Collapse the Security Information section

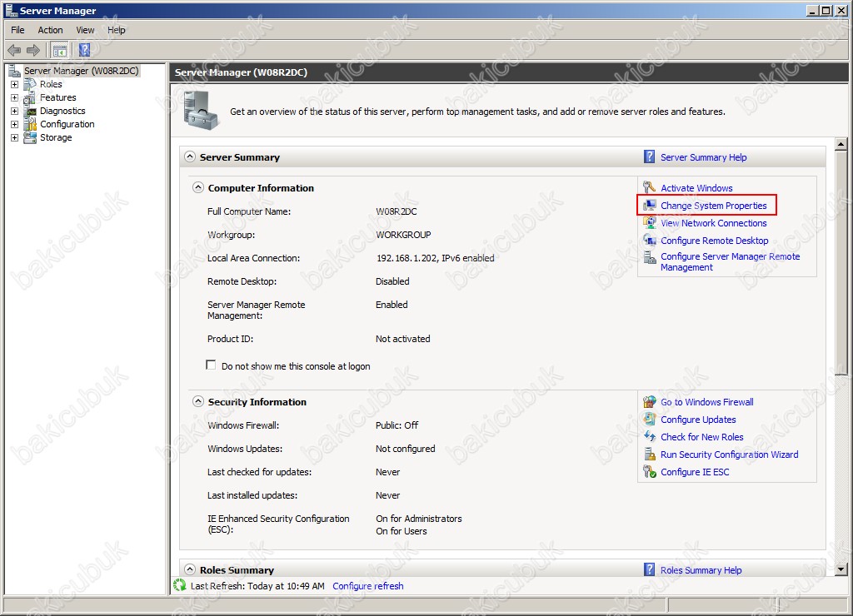click(198, 402)
